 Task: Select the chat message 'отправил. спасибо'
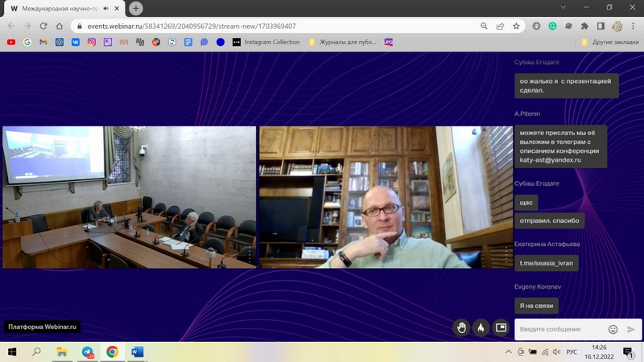(x=549, y=220)
